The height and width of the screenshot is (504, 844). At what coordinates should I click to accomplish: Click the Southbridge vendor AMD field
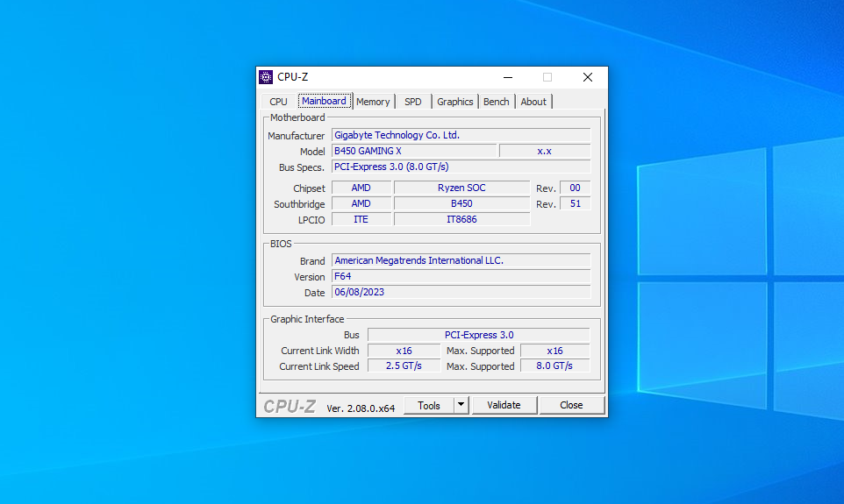[x=361, y=203]
